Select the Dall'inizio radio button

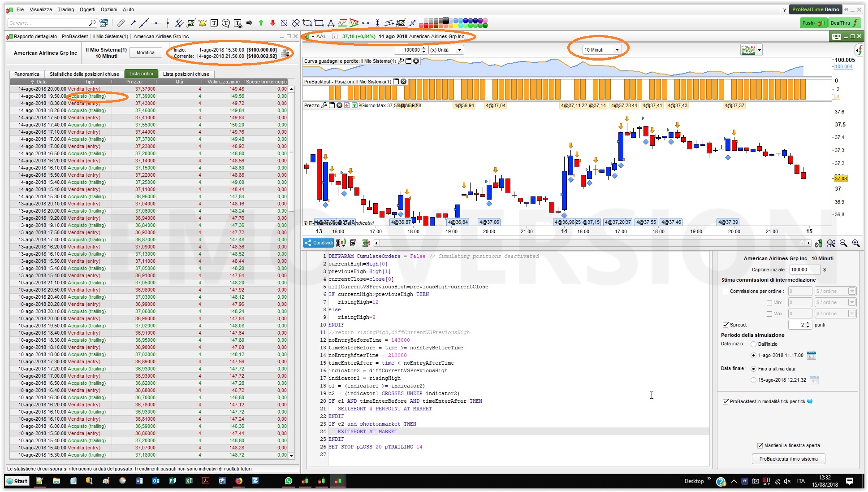(x=753, y=344)
